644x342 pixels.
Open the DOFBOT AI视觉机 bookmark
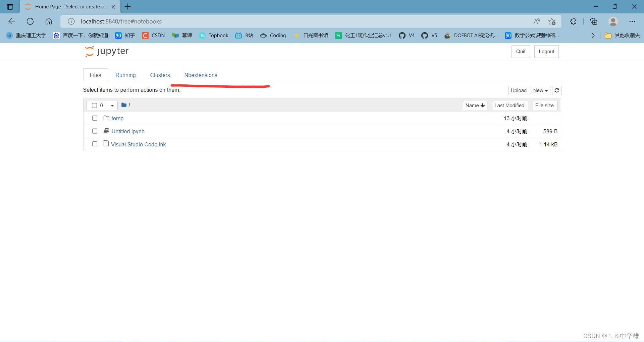coord(471,36)
